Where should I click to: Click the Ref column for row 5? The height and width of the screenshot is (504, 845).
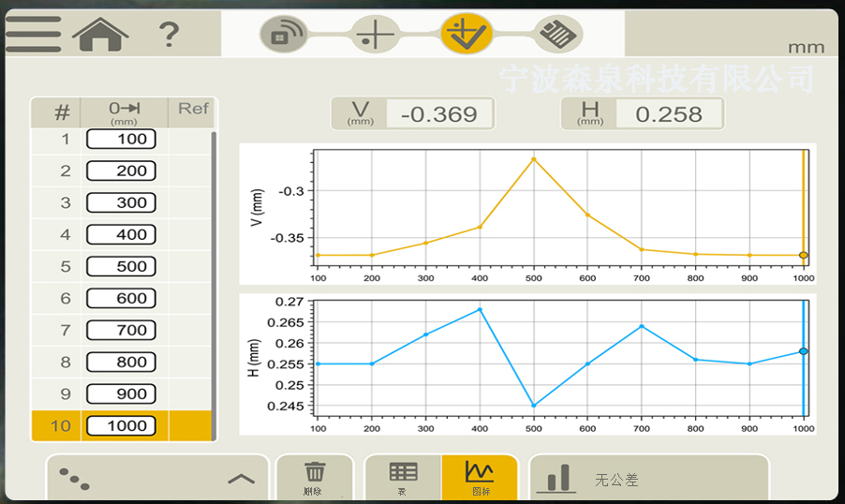click(190, 267)
